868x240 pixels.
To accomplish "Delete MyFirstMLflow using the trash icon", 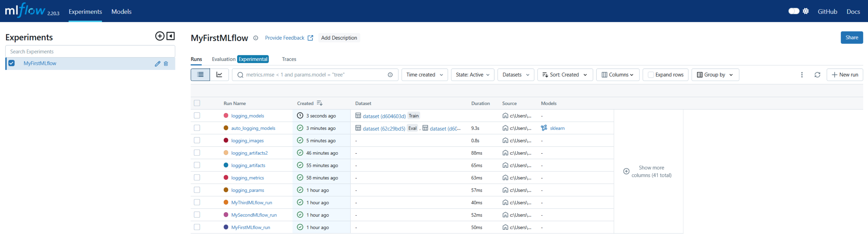I will (166, 64).
